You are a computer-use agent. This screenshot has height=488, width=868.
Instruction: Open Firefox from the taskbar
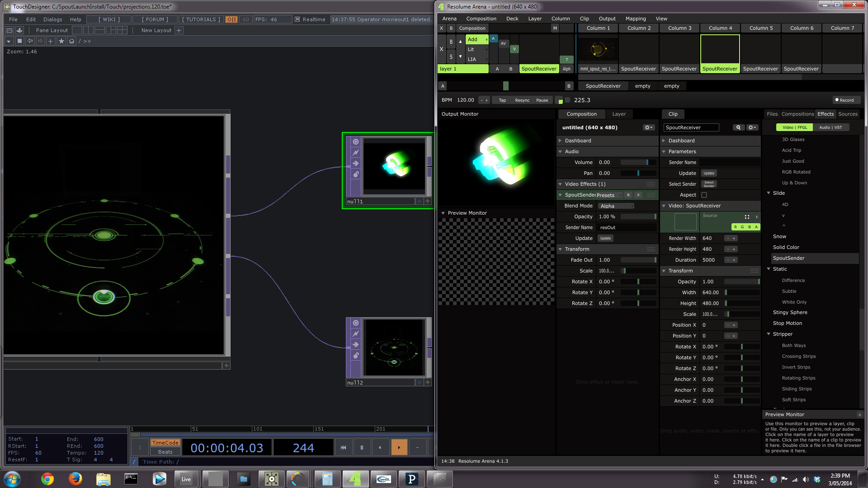(75, 479)
